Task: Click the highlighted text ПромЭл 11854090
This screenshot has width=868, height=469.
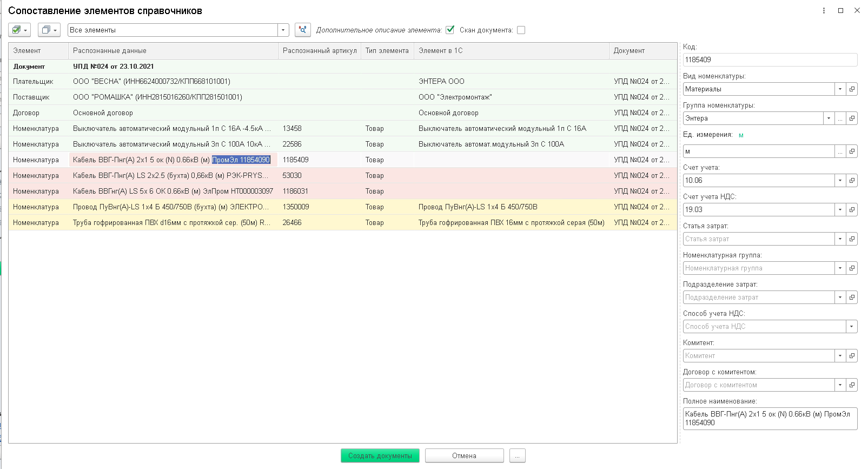Action: 241,160
